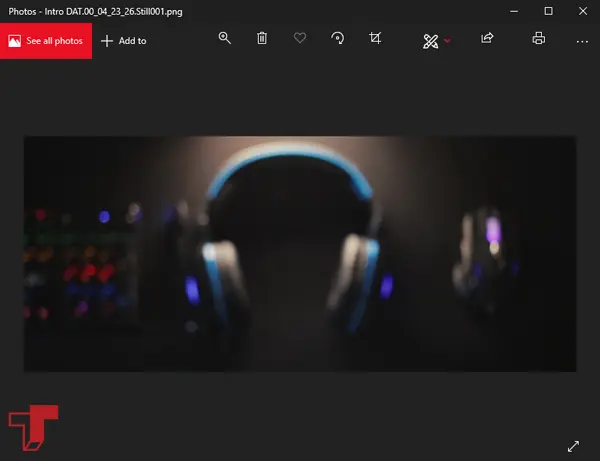
Task: Open the See more ellipsis menu
Action: click(582, 41)
